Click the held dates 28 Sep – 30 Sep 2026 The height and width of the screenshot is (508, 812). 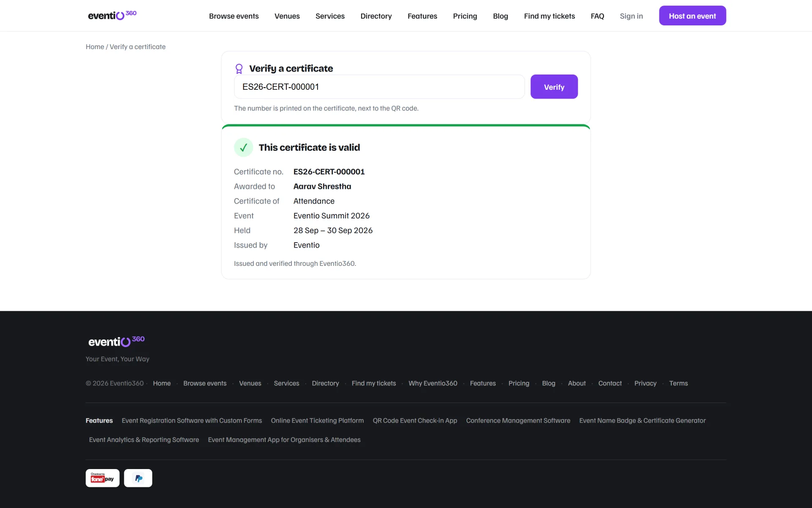[x=333, y=230]
